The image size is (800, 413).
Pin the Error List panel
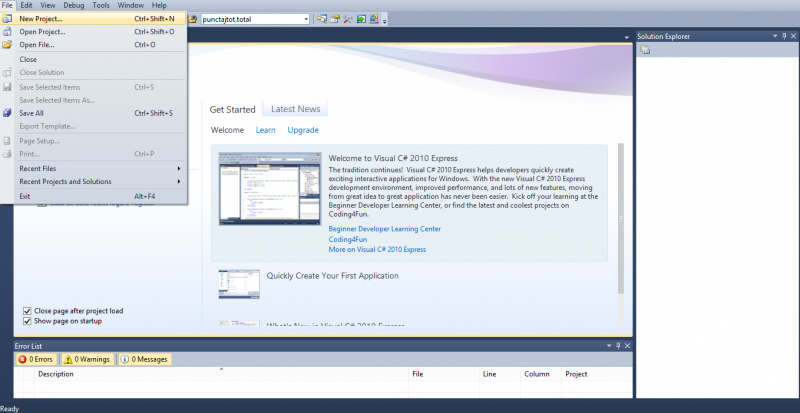pyautogui.click(x=618, y=346)
